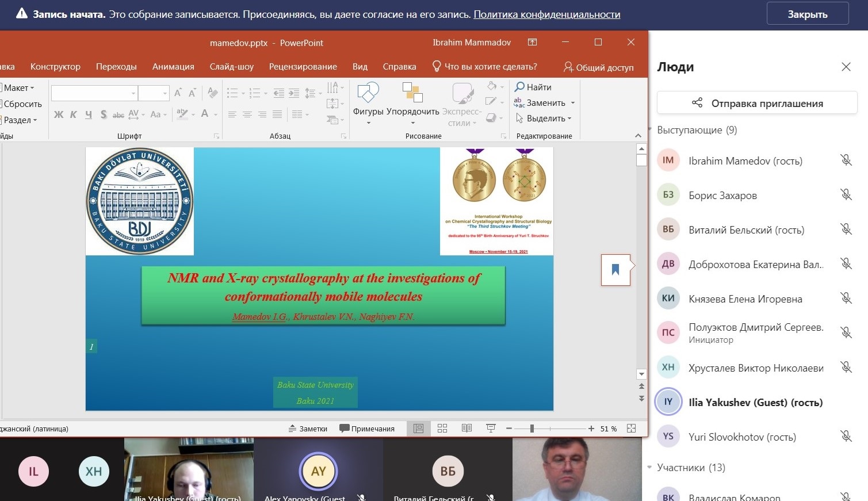Click the Закрыть button in banner

pos(807,14)
